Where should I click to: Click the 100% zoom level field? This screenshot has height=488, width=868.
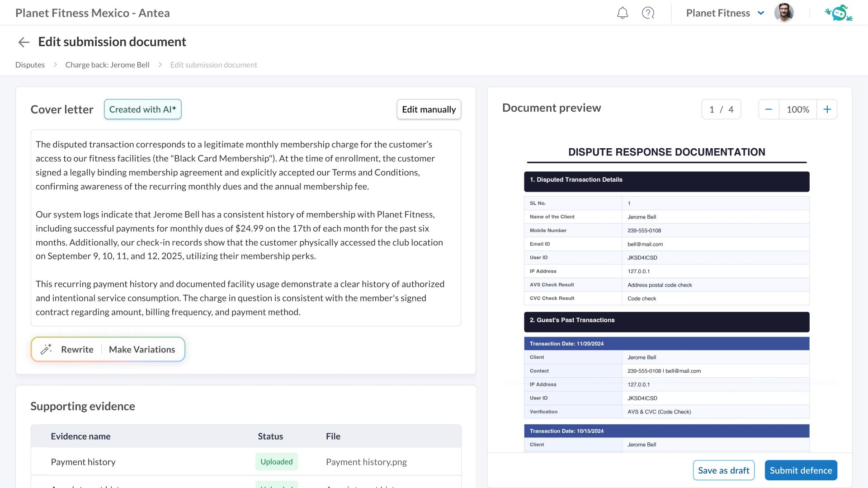point(797,109)
